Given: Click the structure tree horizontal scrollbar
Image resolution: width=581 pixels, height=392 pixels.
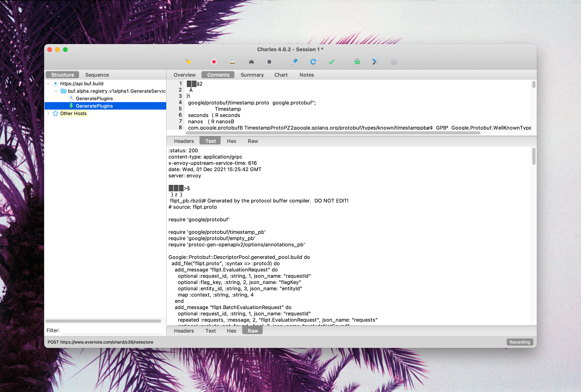Looking at the screenshot, I should click(103, 321).
